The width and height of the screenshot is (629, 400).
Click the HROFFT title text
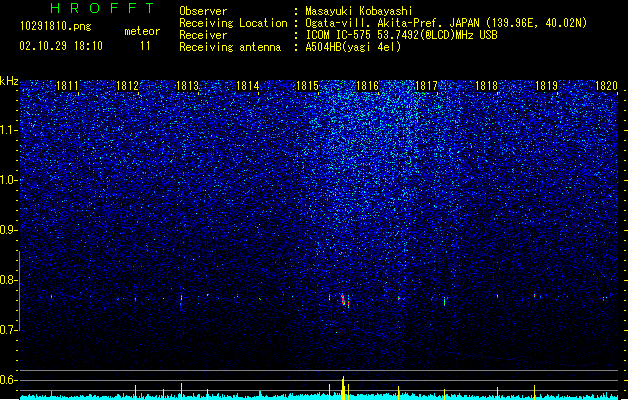[x=103, y=8]
